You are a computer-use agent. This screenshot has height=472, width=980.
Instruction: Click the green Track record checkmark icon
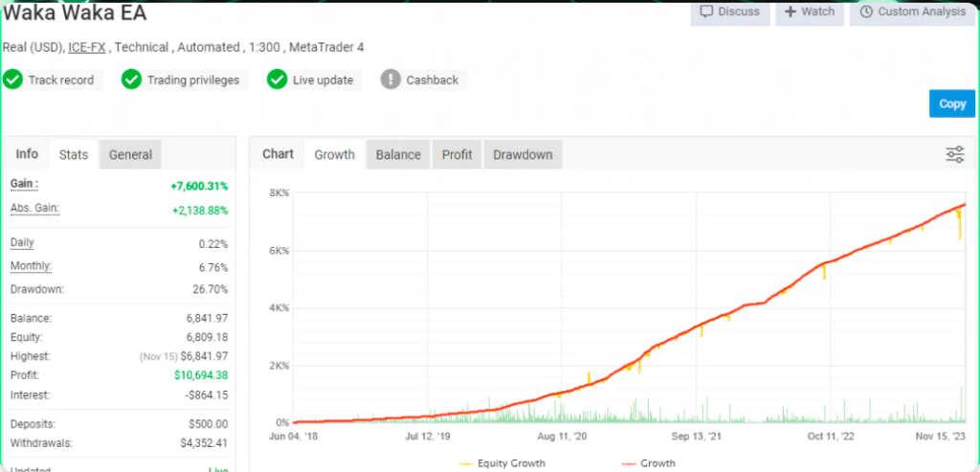pos(13,79)
